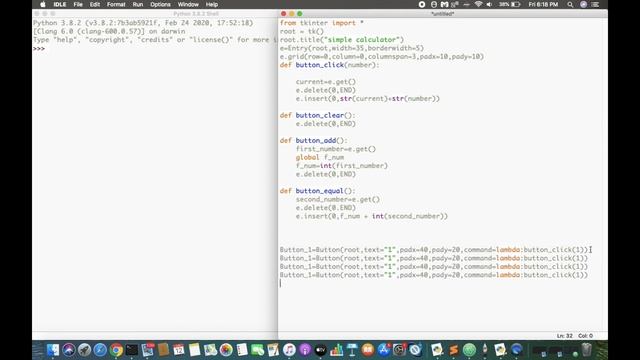Screen dimensions: 640x360
Task: Click the Siri icon in menu bar
Action: (x=583, y=4)
